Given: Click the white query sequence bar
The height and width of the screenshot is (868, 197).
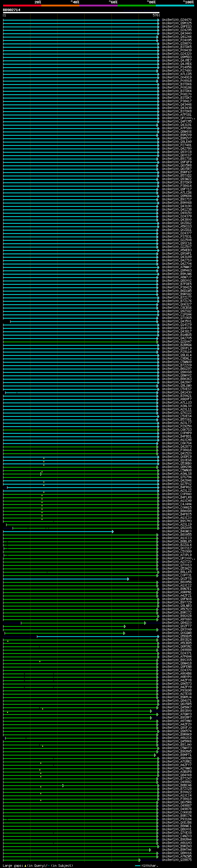Looking at the screenshot, I should (x=81, y=13).
